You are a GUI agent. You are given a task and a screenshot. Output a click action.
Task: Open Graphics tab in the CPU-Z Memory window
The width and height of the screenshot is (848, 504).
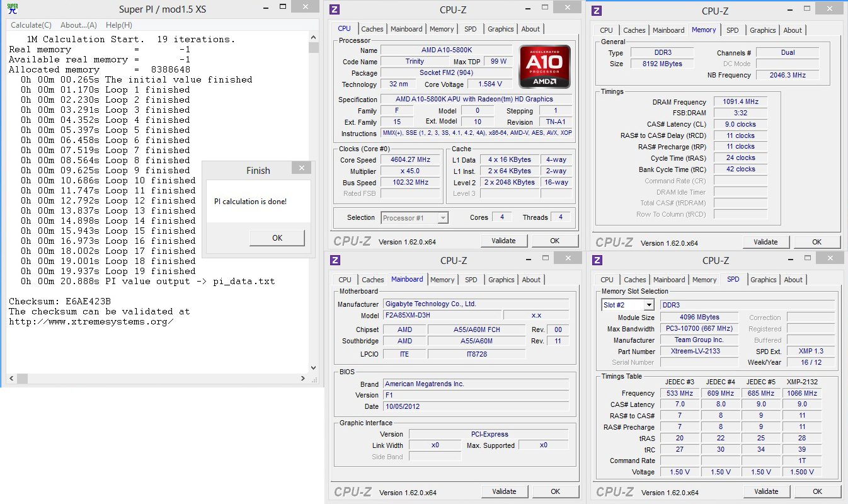point(763,30)
